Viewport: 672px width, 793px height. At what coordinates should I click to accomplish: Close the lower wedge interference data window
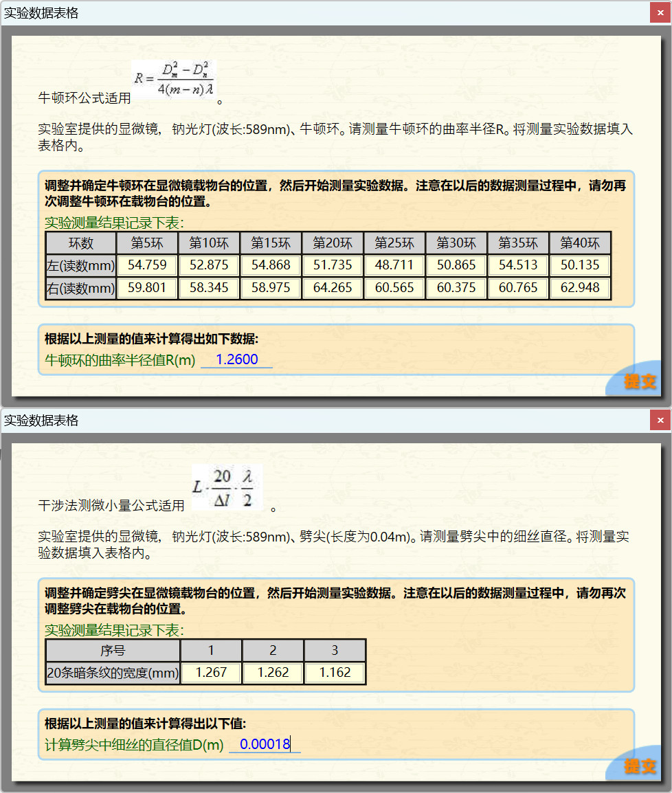(x=660, y=421)
